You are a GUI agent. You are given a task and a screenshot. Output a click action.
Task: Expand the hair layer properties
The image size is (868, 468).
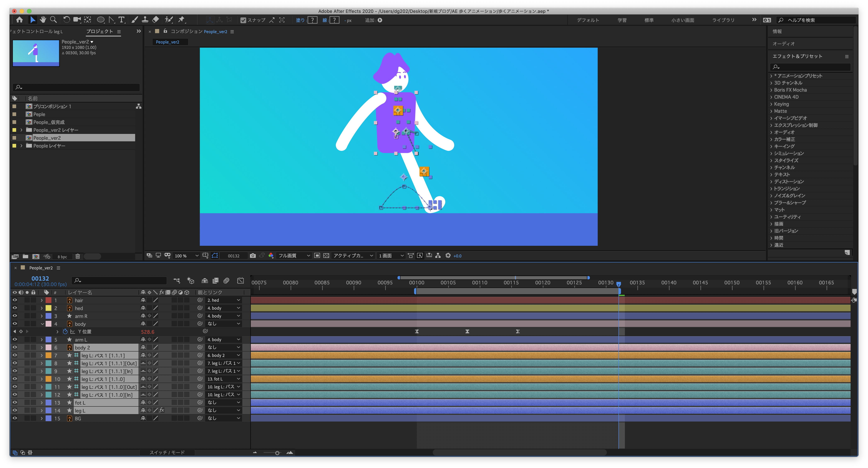42,300
